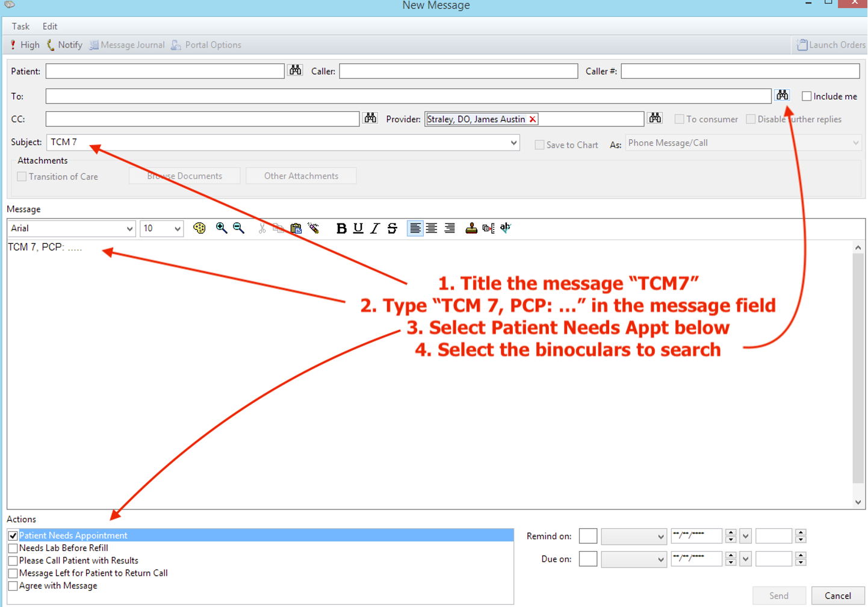Apply underline formatting to message text
The width and height of the screenshot is (868, 607).
pos(358,228)
